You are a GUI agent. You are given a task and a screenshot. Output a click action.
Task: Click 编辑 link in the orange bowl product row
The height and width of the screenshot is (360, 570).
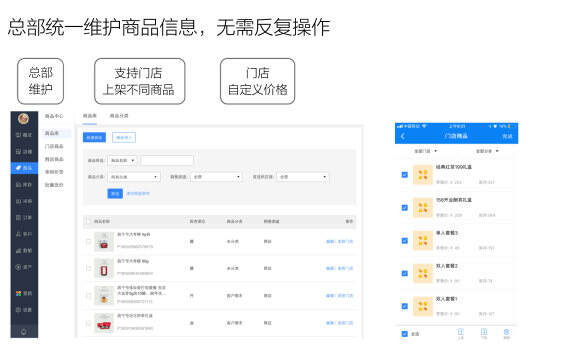[330, 296]
